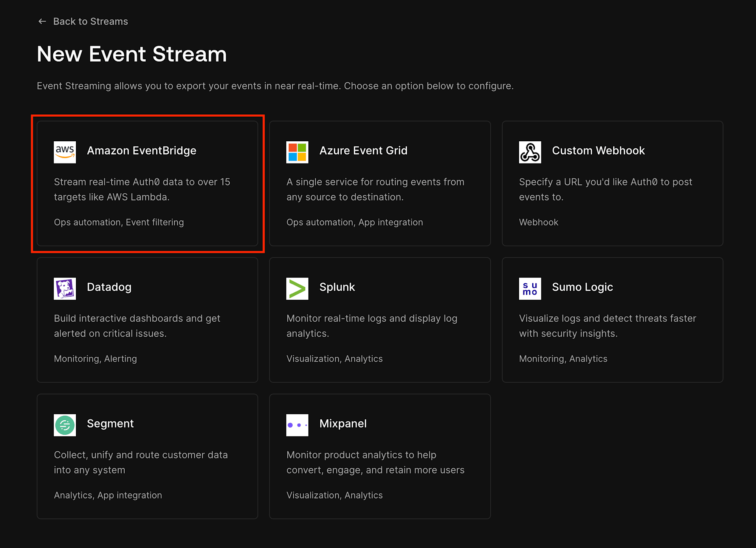Click 'Analytics, App integration' tags
The image size is (756, 548).
click(x=108, y=496)
